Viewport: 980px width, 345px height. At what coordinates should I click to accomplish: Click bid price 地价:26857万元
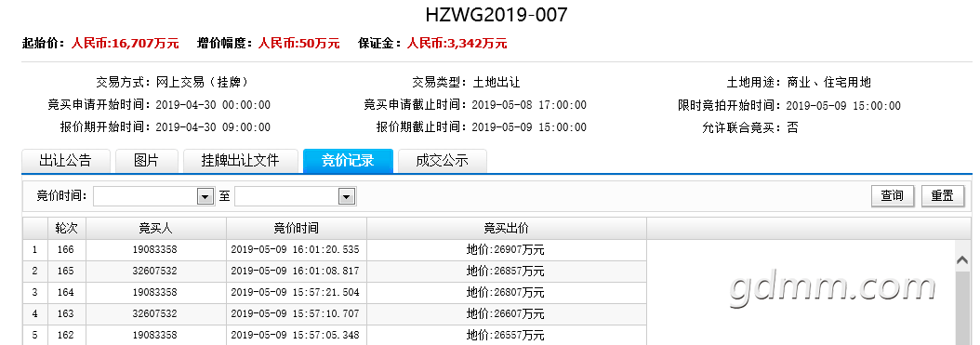click(x=506, y=272)
